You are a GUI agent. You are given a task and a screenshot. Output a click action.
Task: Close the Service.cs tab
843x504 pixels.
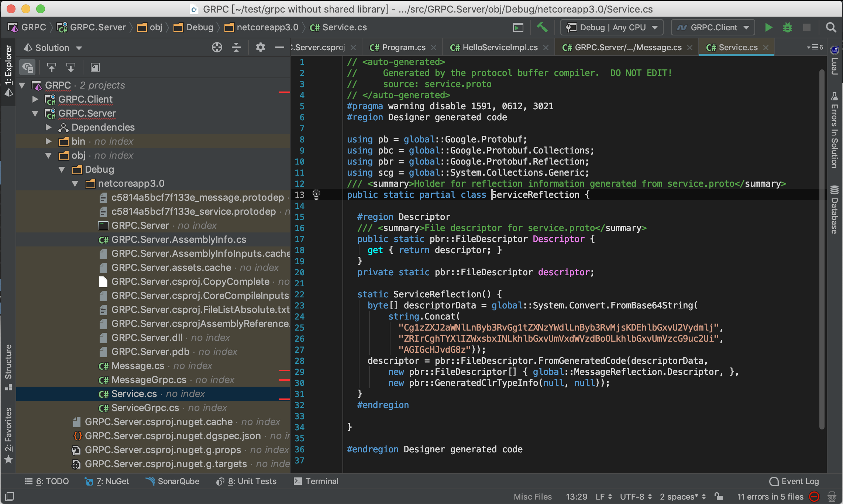tap(766, 48)
